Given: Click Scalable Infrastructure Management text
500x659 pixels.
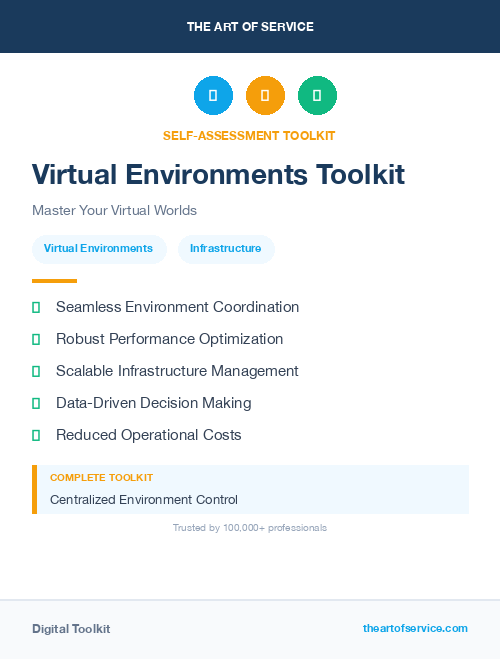Looking at the screenshot, I should coord(177,371).
